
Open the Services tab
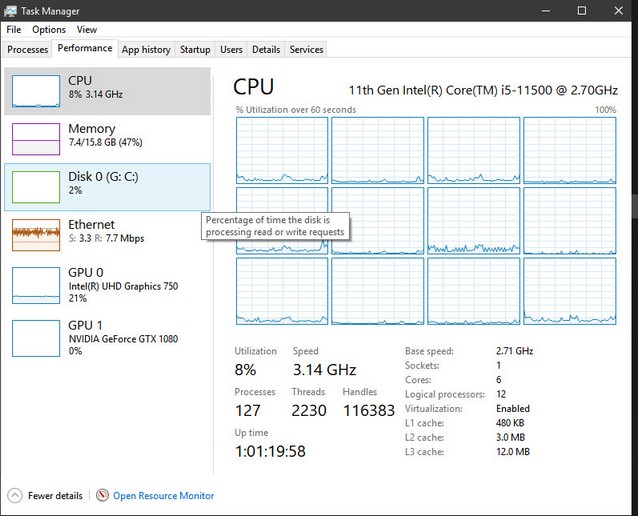pos(306,49)
